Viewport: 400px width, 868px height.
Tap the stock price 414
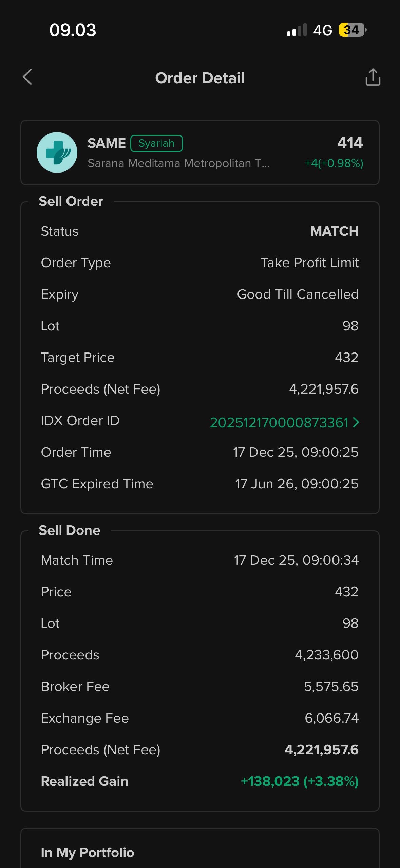pyautogui.click(x=350, y=143)
